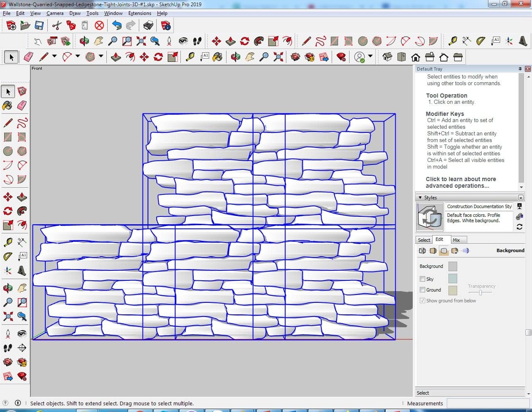Open the Extensions menu
532x412 pixels.
click(140, 13)
